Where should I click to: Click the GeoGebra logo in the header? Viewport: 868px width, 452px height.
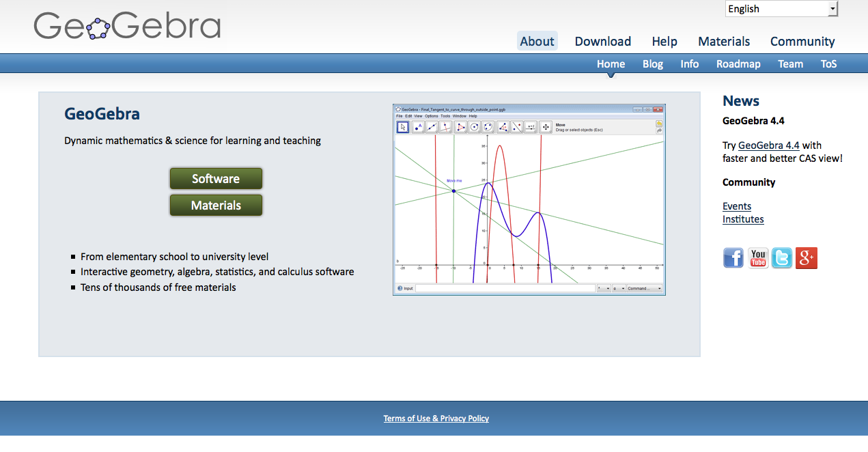tap(127, 25)
